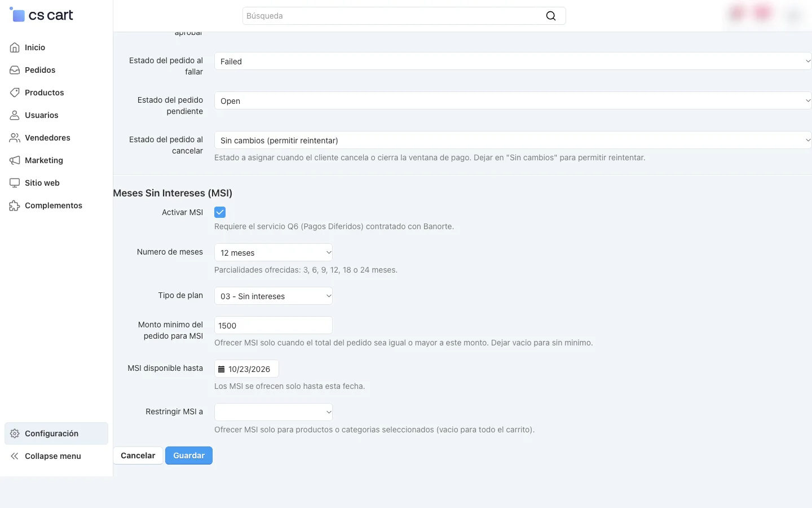Click the cs cart logo
The height and width of the screenshot is (508, 812).
[x=42, y=15]
